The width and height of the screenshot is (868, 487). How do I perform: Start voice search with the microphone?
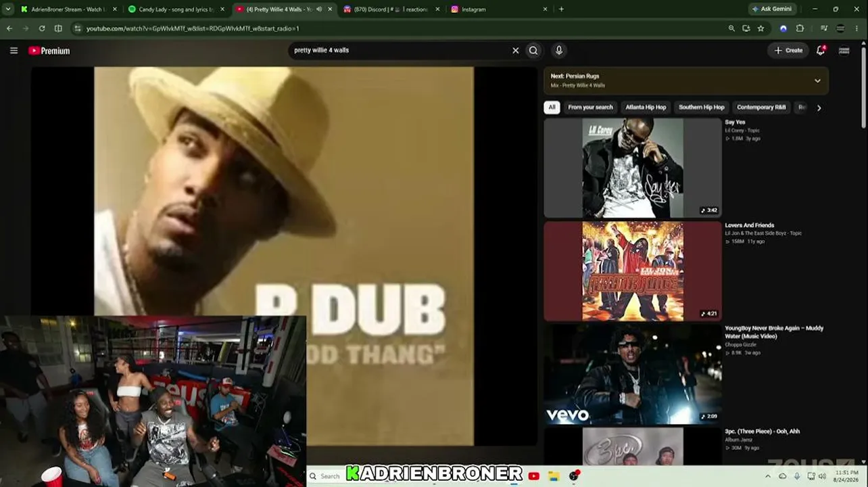(x=558, y=50)
